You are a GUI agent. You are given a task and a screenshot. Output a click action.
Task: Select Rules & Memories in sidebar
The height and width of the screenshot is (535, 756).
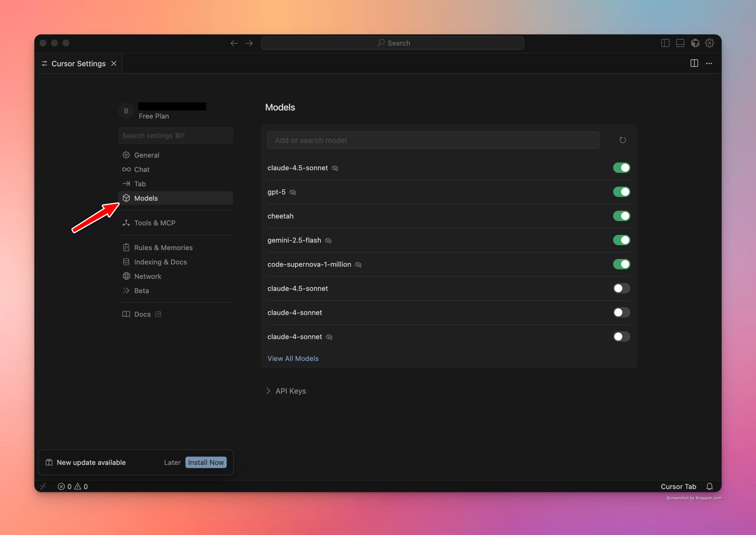163,248
